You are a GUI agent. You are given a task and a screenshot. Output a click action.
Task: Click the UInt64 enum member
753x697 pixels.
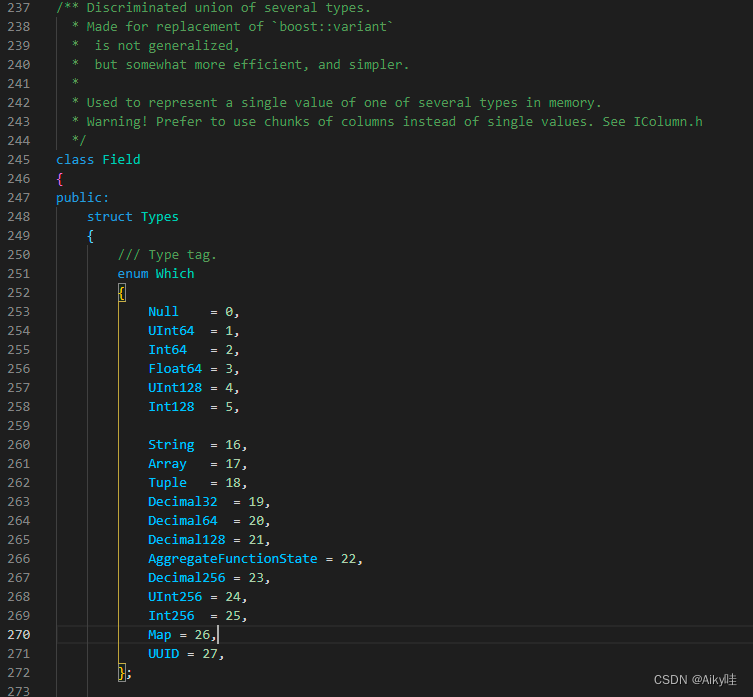pyautogui.click(x=171, y=331)
